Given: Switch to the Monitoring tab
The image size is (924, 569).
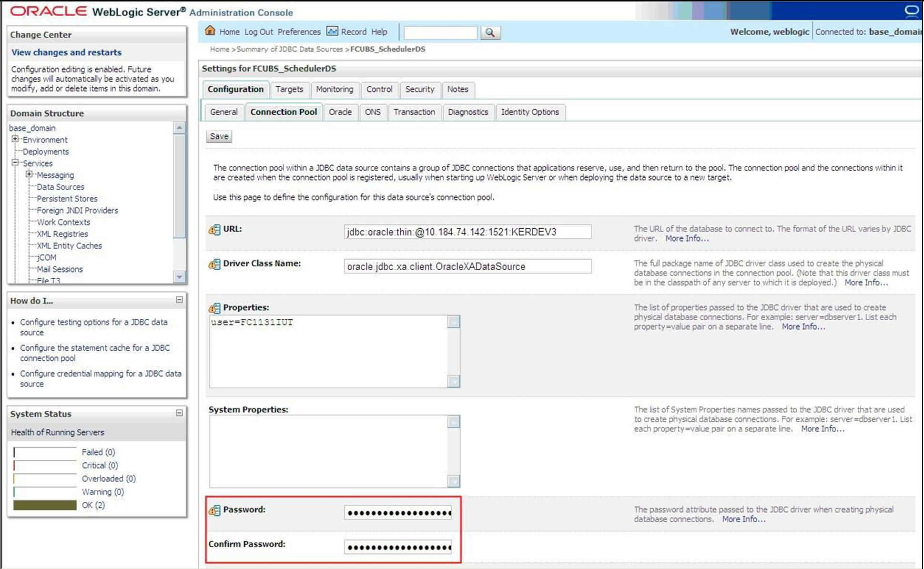Looking at the screenshot, I should coord(335,89).
